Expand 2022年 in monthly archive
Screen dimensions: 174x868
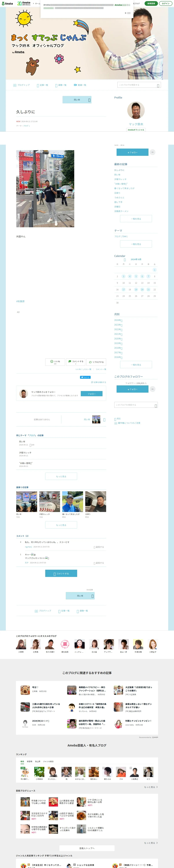(x=118, y=330)
